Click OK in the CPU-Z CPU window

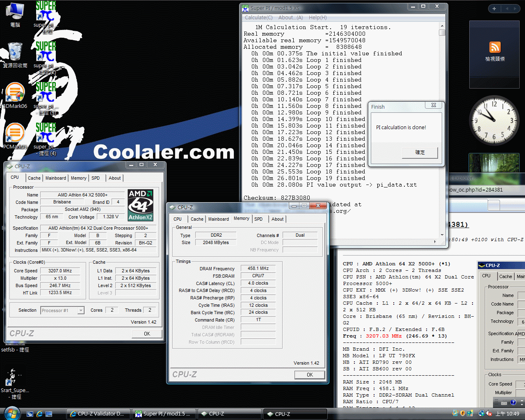click(147, 334)
